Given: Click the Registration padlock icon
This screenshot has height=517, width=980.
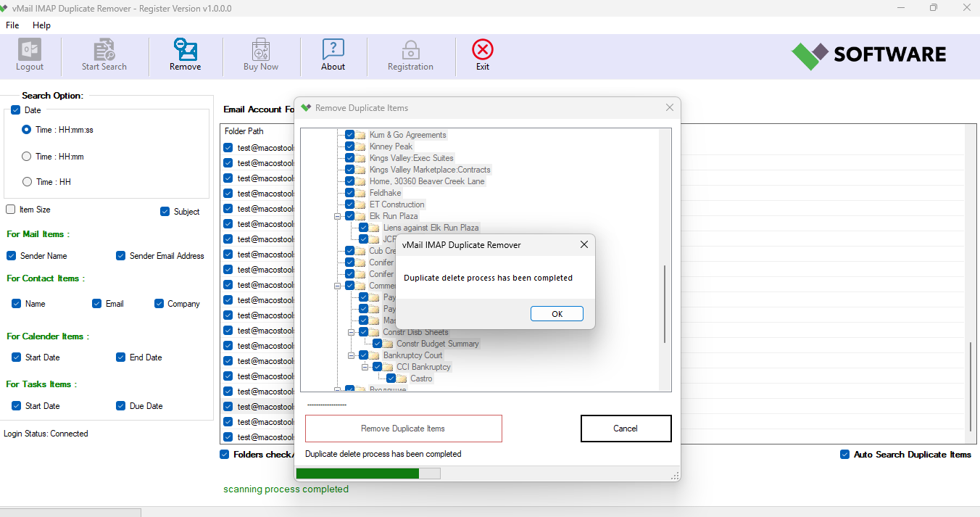Looking at the screenshot, I should click(x=410, y=49).
